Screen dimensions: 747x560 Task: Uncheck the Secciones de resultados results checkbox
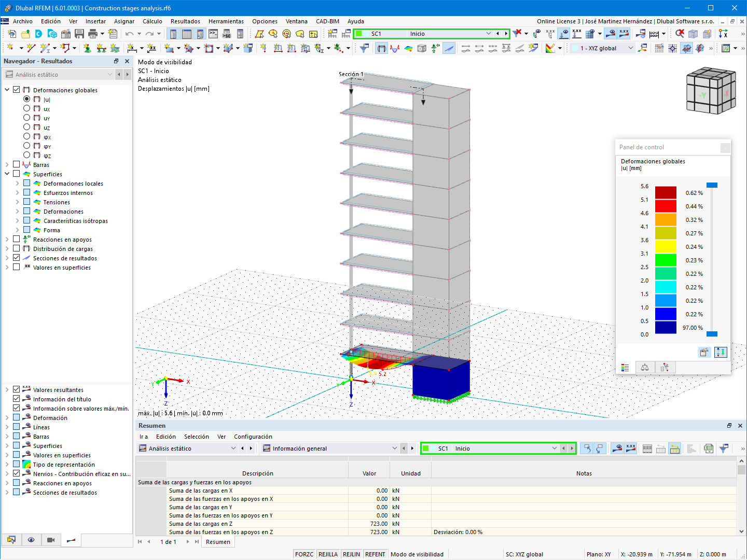tap(16, 258)
